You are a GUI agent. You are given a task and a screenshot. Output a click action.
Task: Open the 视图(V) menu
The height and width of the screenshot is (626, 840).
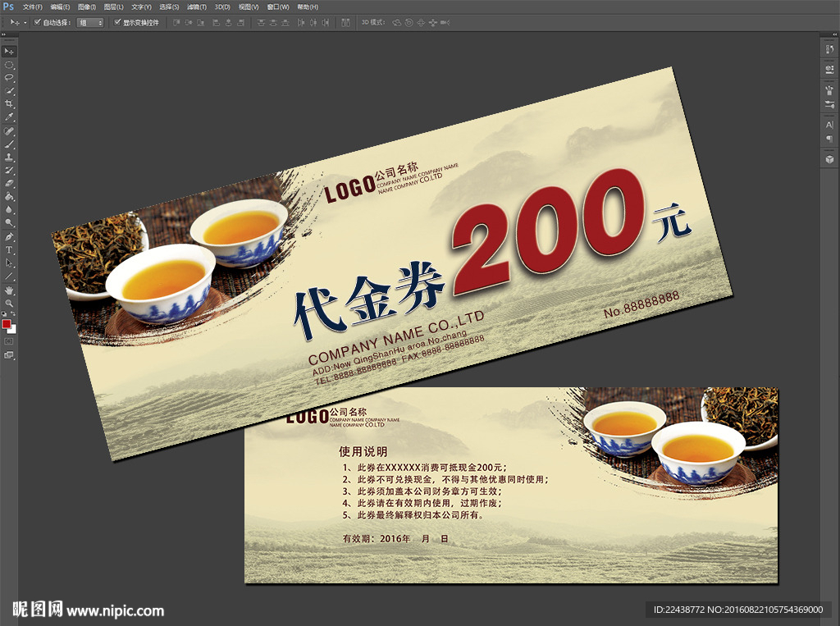click(x=249, y=7)
